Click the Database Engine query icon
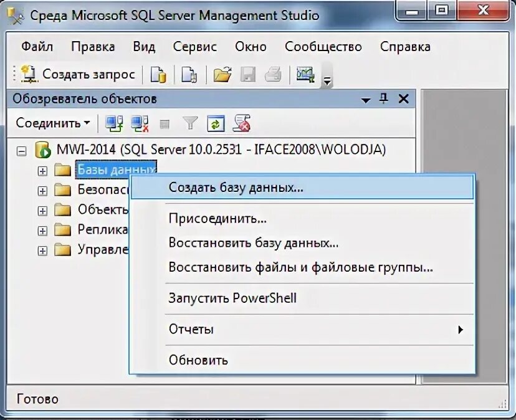Viewport: 516px width, 420px height. click(x=158, y=74)
